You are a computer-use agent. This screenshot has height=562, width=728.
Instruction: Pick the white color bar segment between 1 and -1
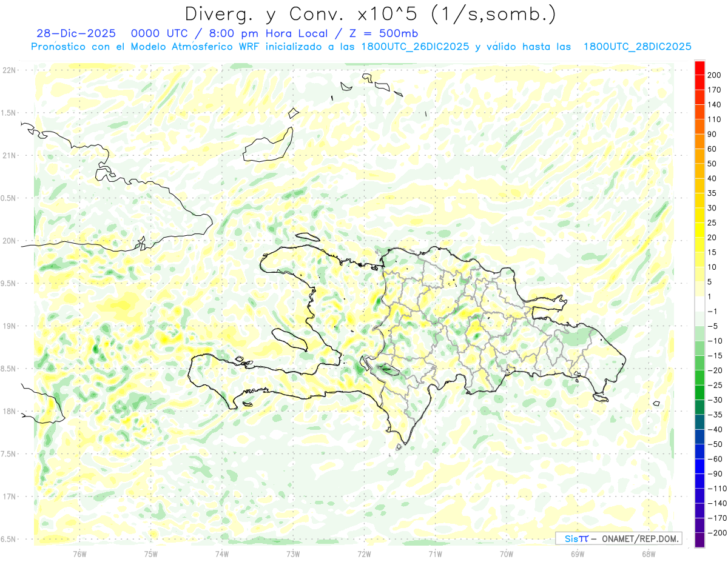pyautogui.click(x=700, y=304)
